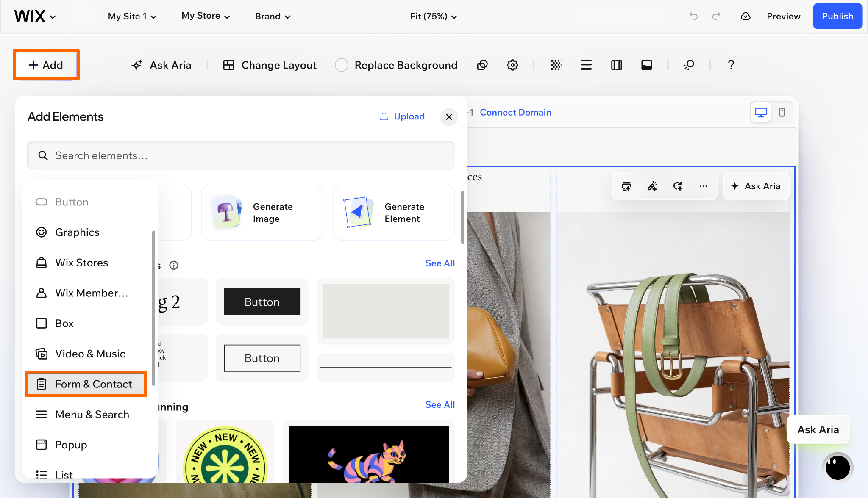Click the Generate Element card
The image size is (868, 498).
(x=394, y=213)
